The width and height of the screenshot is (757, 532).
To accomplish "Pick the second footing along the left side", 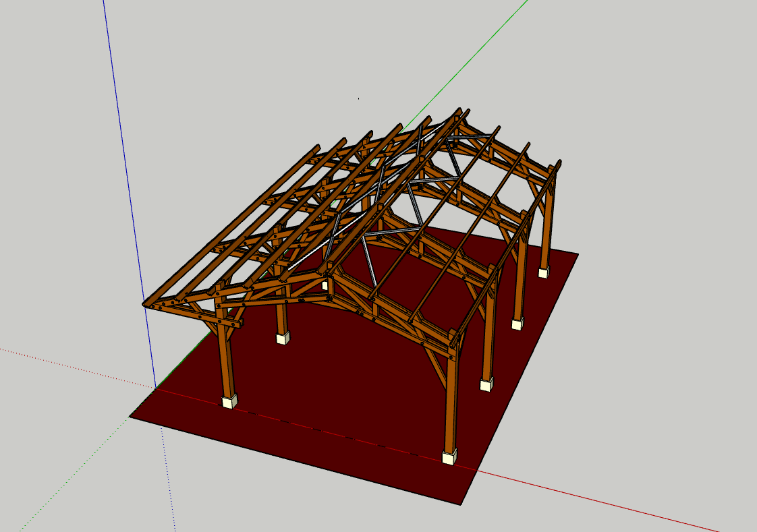I will (x=283, y=337).
